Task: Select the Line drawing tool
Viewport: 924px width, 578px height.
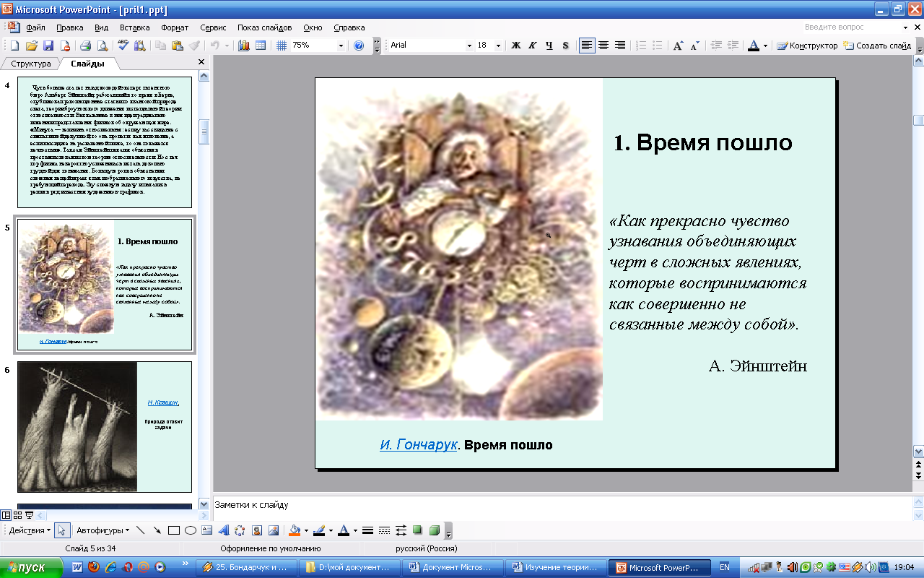Action: pos(141,530)
